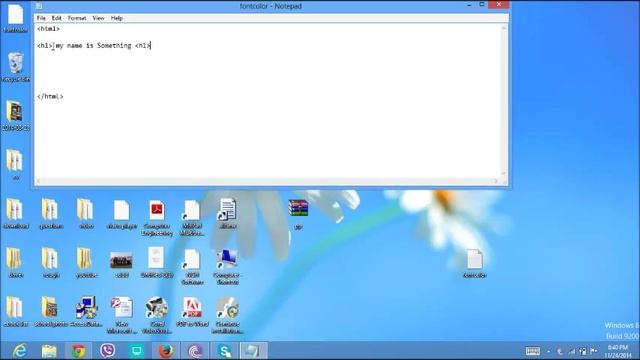Click the Notepad icon in the title bar
The image size is (640, 360).
pos(39,6)
